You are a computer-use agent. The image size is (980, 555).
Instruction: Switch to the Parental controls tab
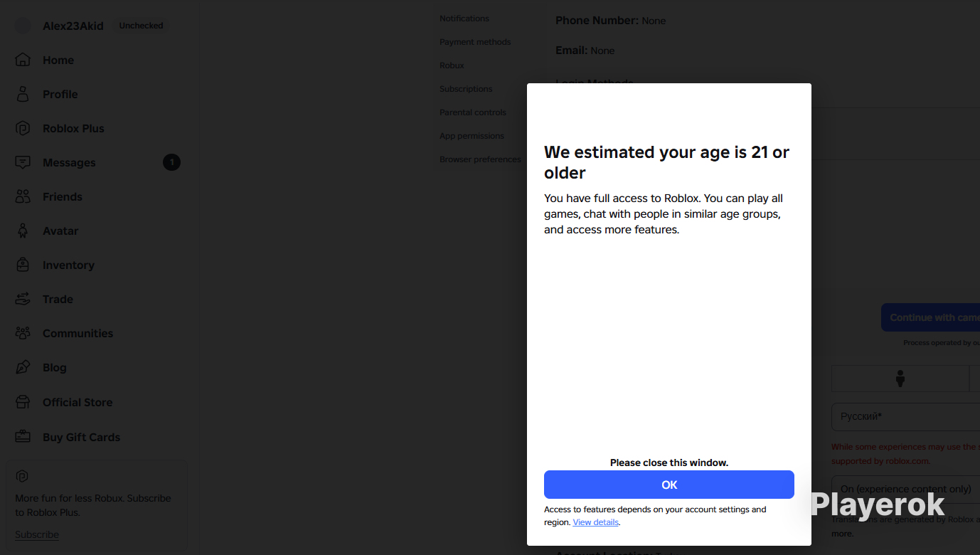tap(473, 112)
